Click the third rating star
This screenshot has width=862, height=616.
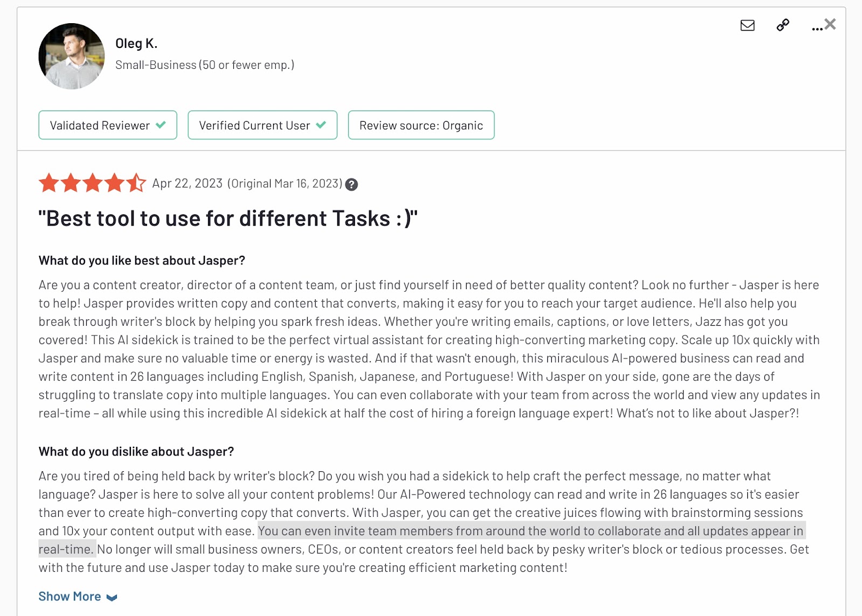93,183
